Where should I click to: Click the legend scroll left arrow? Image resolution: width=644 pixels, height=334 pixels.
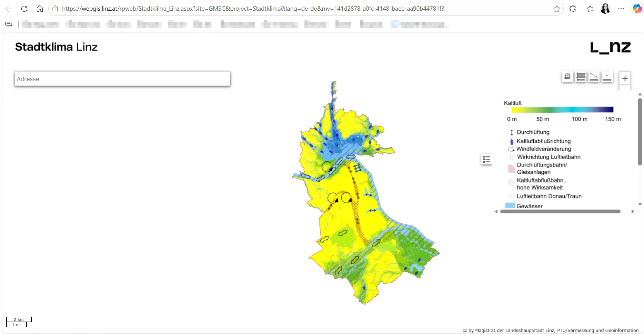click(496, 212)
